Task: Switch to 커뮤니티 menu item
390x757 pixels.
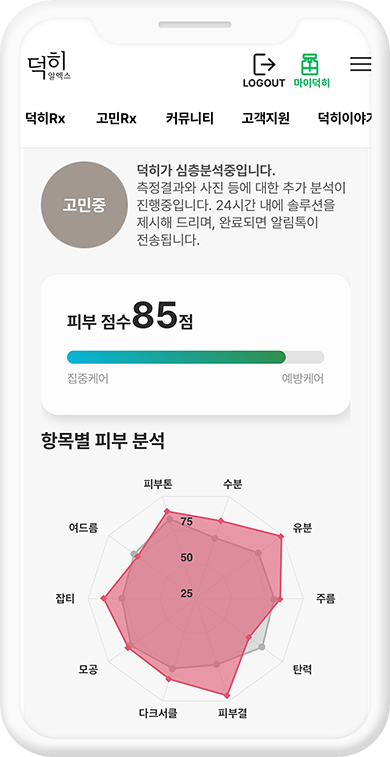Action: [190, 119]
